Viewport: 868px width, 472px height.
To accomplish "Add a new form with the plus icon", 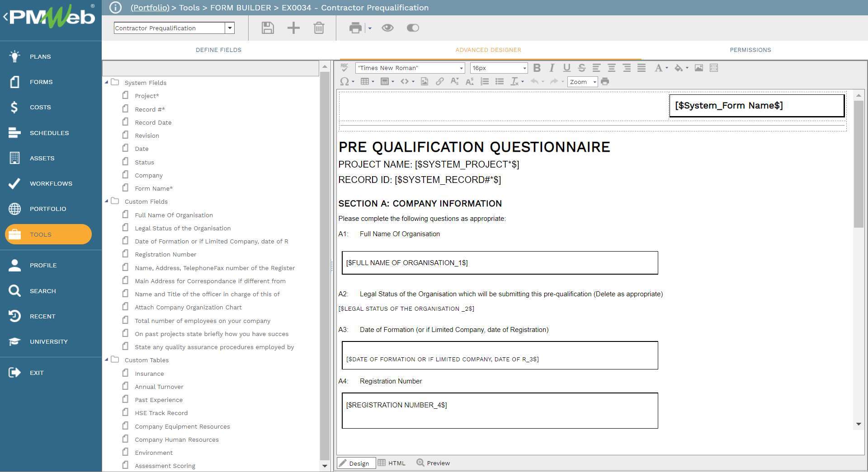I will click(x=293, y=28).
